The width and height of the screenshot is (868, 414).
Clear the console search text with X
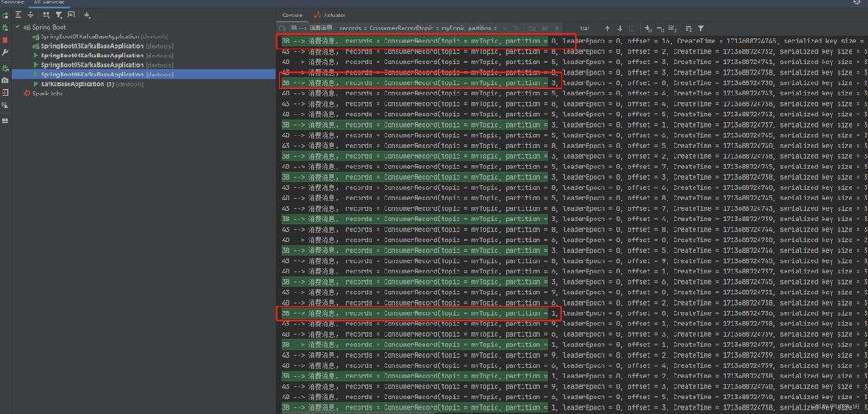click(504, 29)
